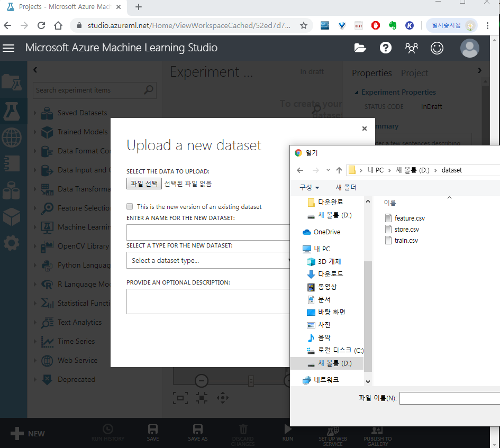Open Notebooks icon in left sidebar
This screenshot has height=448, width=500.
(x=12, y=163)
